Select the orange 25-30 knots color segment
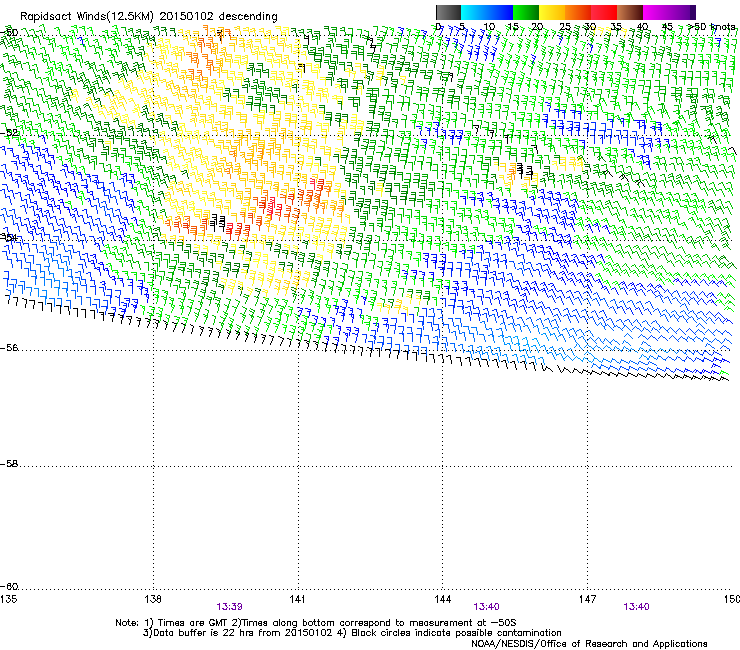The height and width of the screenshot is (650, 740). (x=578, y=12)
